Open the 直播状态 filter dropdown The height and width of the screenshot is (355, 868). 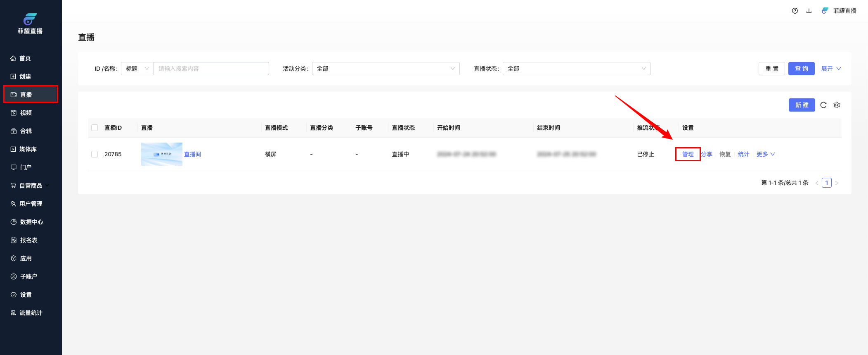click(x=576, y=69)
